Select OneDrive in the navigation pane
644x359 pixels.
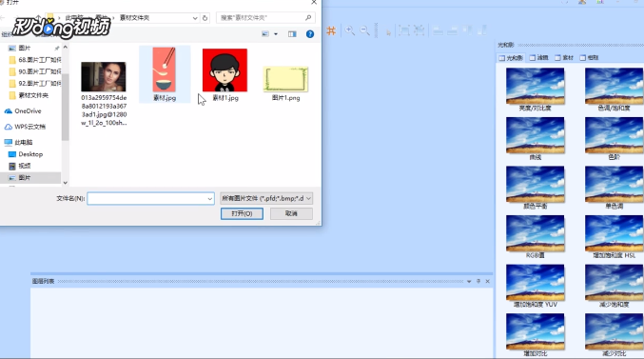coord(23,111)
